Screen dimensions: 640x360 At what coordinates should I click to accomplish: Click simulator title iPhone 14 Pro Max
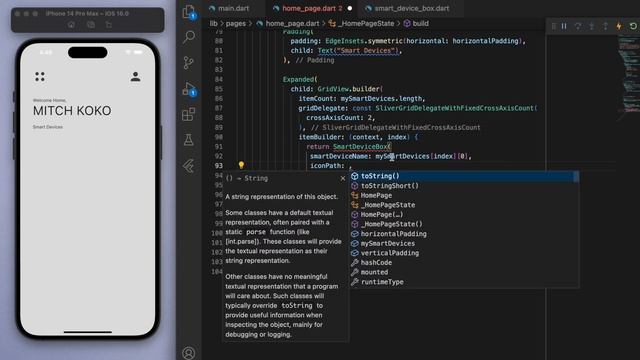(x=87, y=13)
